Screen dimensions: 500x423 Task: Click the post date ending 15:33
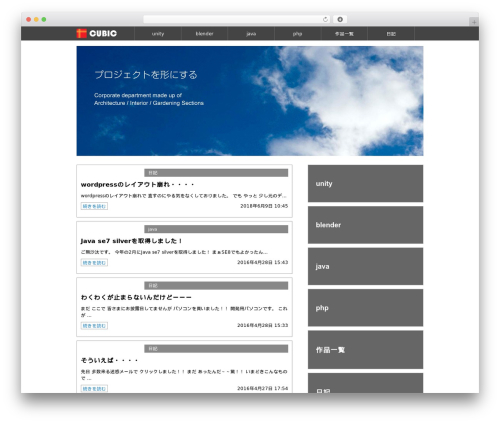[262, 325]
